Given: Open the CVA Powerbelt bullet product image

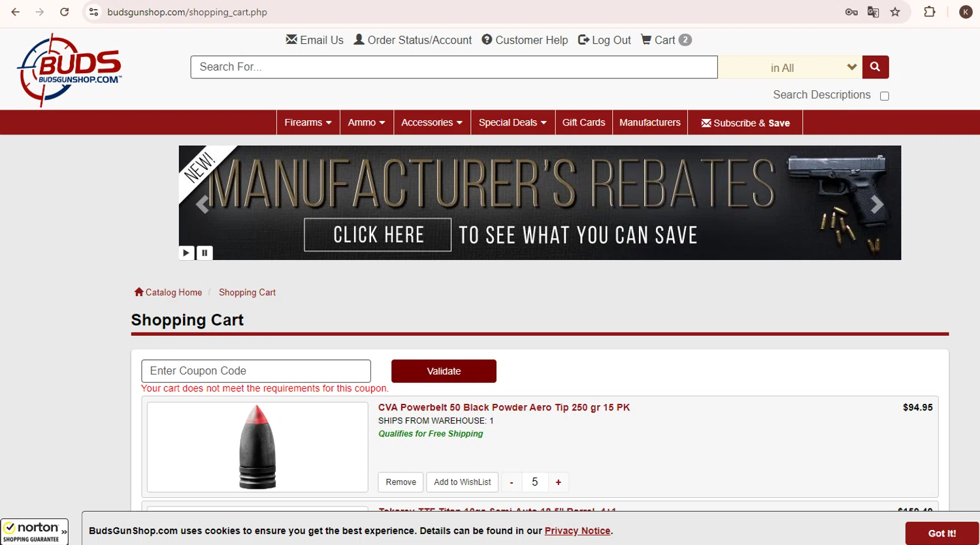Looking at the screenshot, I should click(x=257, y=447).
